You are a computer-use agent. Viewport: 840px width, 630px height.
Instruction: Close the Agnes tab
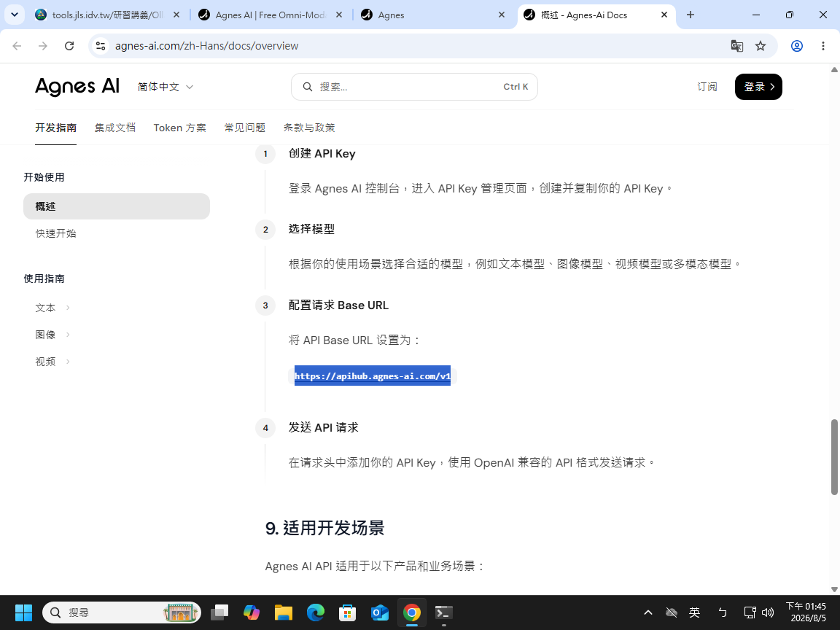pyautogui.click(x=502, y=15)
